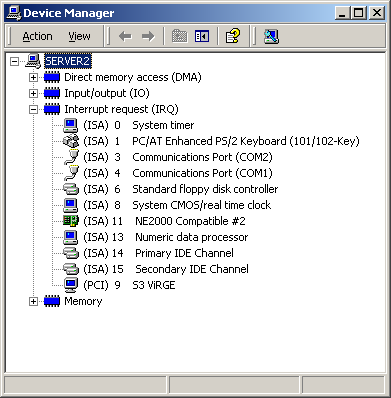Expand the Direct memory access (DMA) node
The width and height of the screenshot is (391, 398).
click(33, 77)
